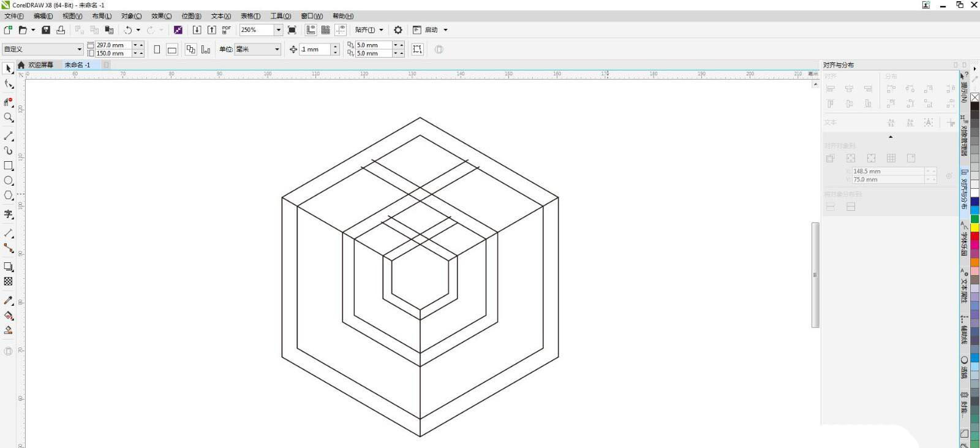Click the Save disk icon
This screenshot has width=980, height=448.
46,30
